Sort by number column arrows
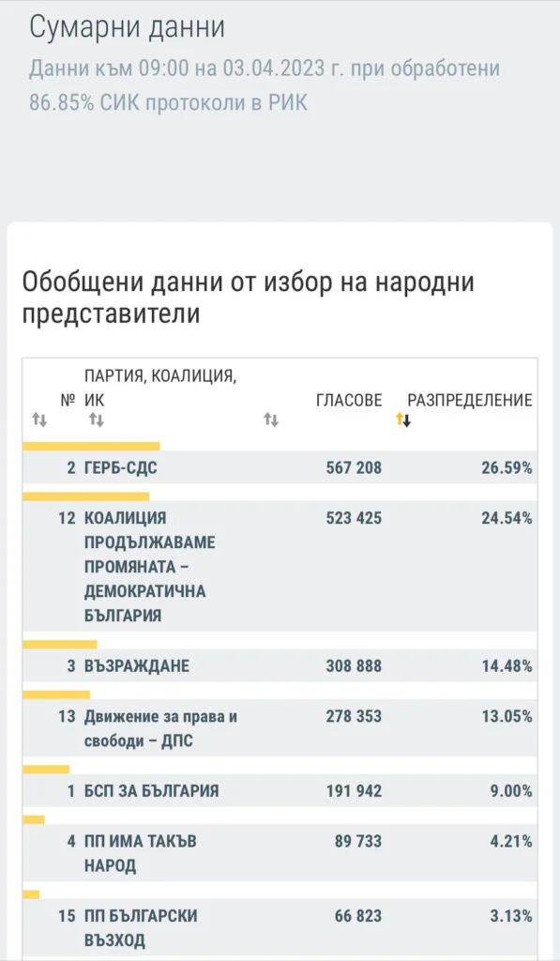Image resolution: width=560 pixels, height=961 pixels. pos(39,419)
